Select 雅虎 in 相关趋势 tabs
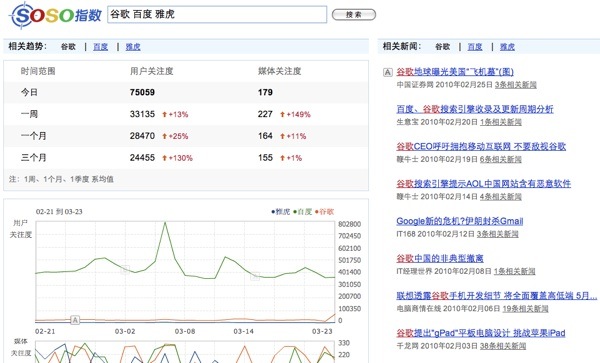Screen dimensions: 600x363 (133, 47)
